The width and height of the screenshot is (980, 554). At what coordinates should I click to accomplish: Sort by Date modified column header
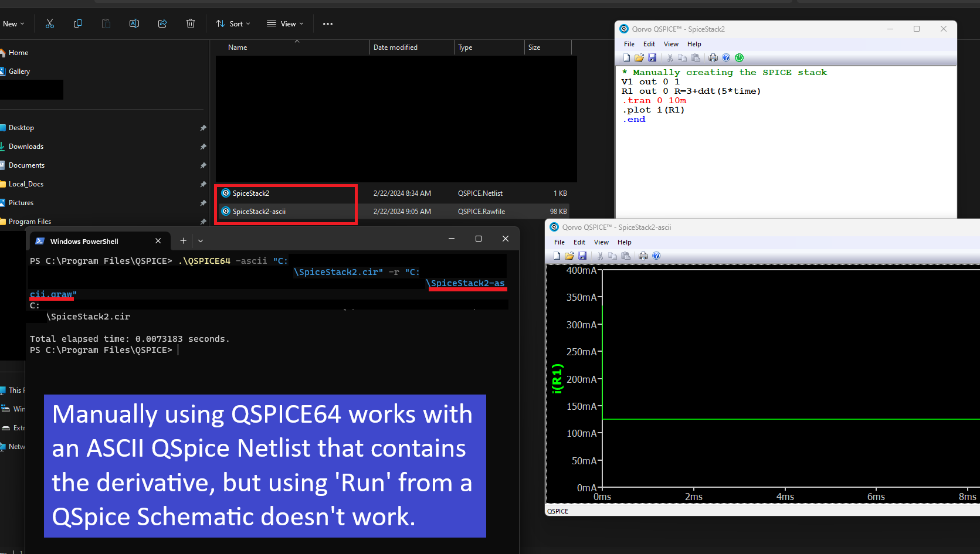[396, 47]
